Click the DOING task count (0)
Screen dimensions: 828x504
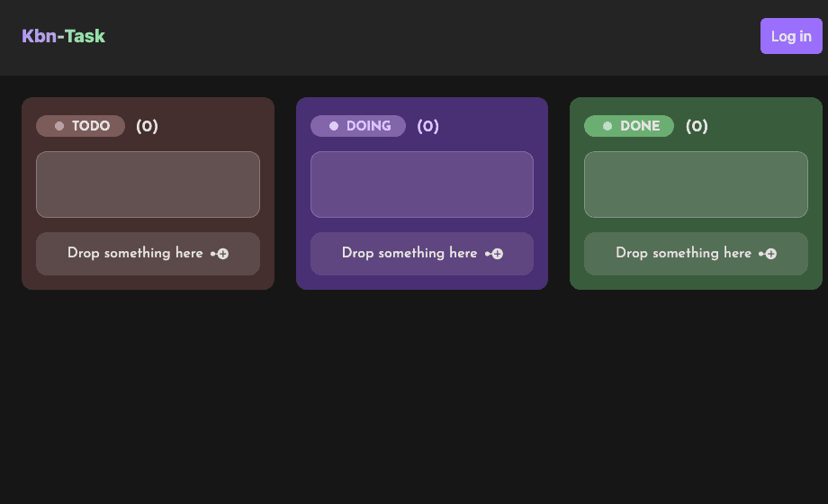427,126
